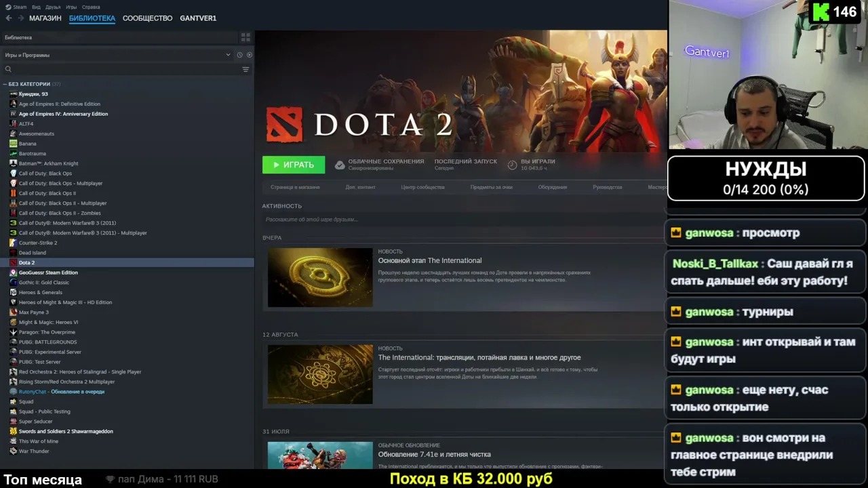Select Dota 2 in the library list

coord(127,262)
